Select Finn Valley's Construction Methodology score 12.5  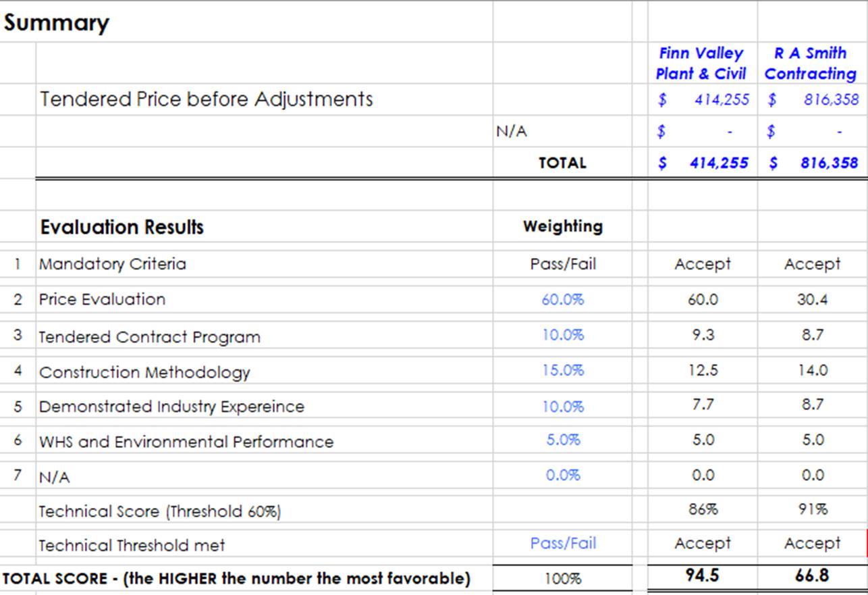[x=703, y=370]
